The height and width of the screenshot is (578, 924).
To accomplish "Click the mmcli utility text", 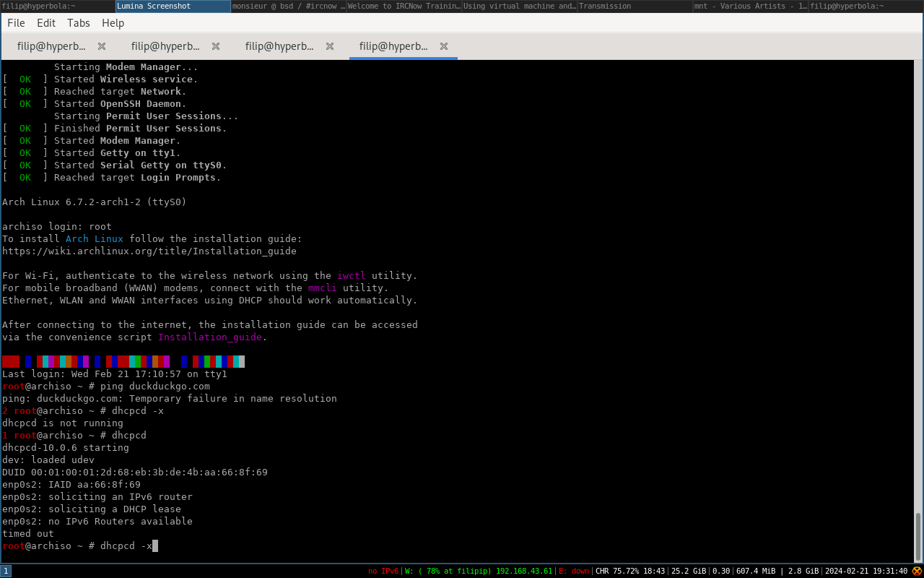I will tap(323, 288).
